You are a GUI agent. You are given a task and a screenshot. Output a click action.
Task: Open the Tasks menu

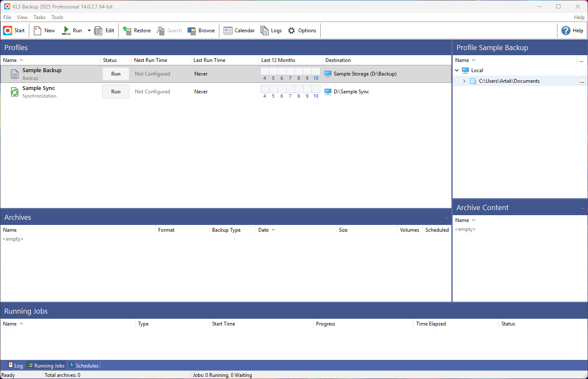point(39,17)
